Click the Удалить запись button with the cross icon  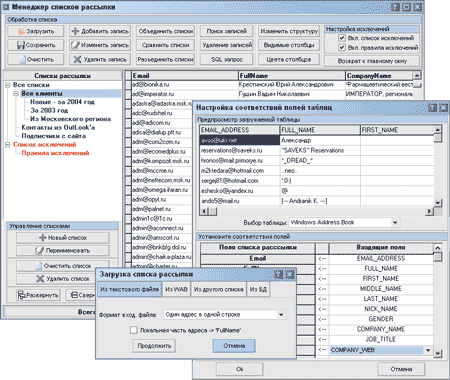click(100, 59)
